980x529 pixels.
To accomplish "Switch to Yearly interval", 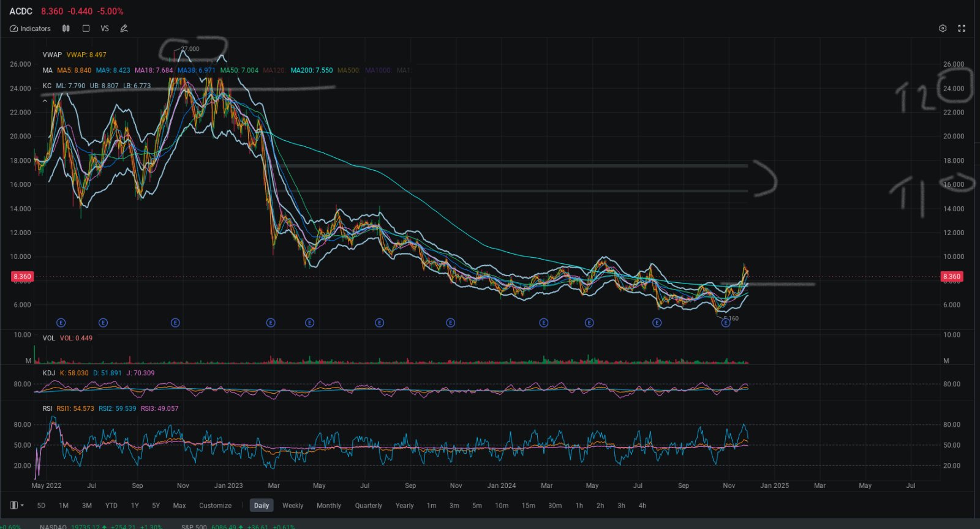I will [x=405, y=506].
